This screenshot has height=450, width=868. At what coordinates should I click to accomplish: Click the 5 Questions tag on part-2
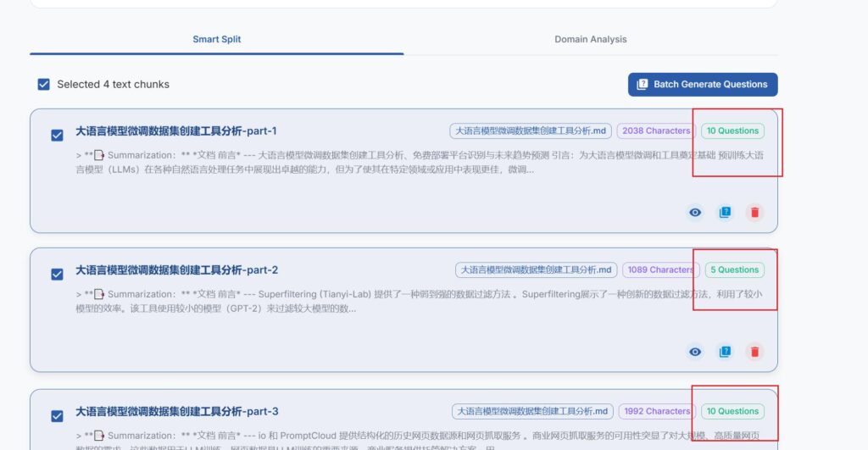coord(734,270)
